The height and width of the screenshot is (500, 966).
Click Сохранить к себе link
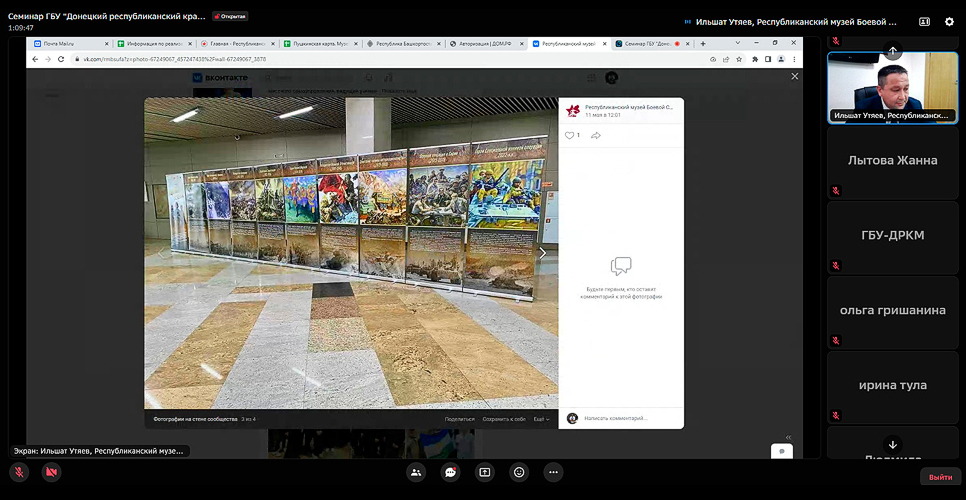504,419
